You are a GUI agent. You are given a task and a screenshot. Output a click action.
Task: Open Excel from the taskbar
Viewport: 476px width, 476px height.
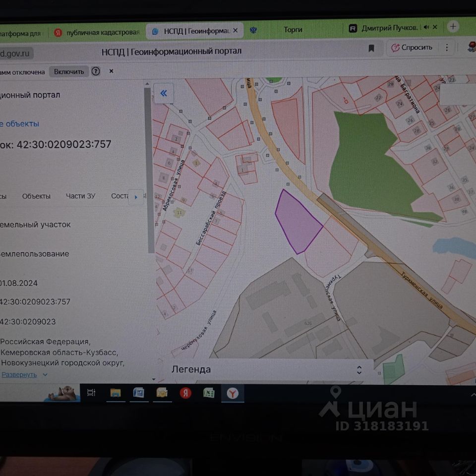(x=209, y=393)
